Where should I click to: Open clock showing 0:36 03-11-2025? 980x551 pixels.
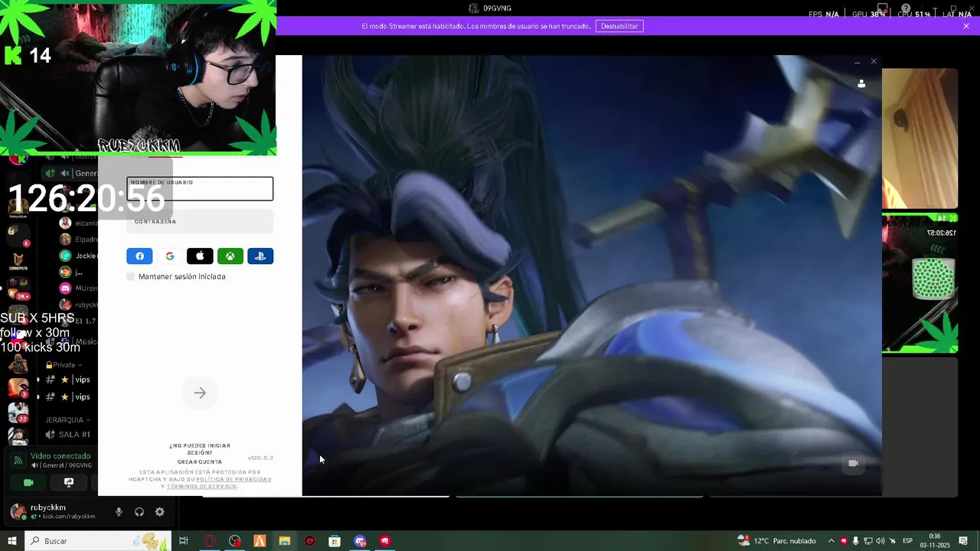[x=935, y=541]
